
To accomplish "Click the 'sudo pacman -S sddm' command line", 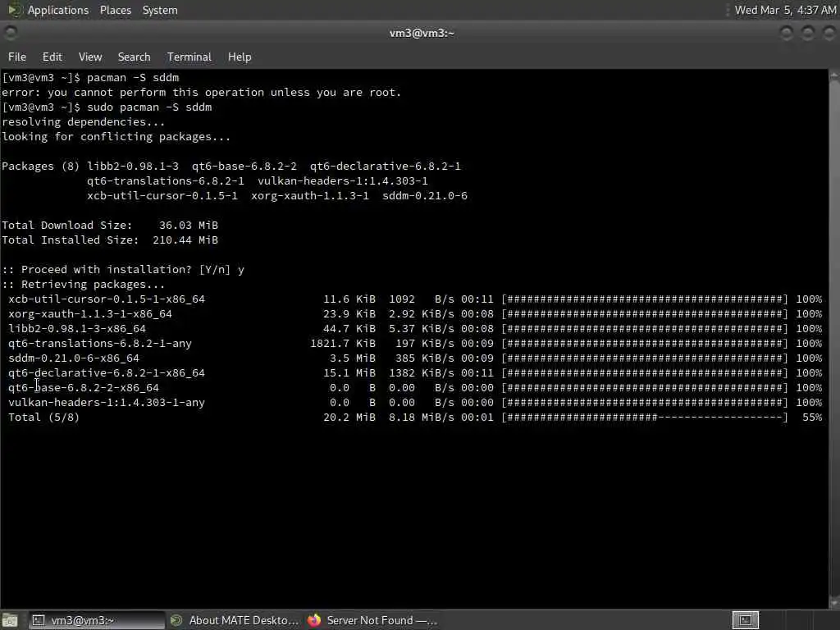I will (107, 107).
